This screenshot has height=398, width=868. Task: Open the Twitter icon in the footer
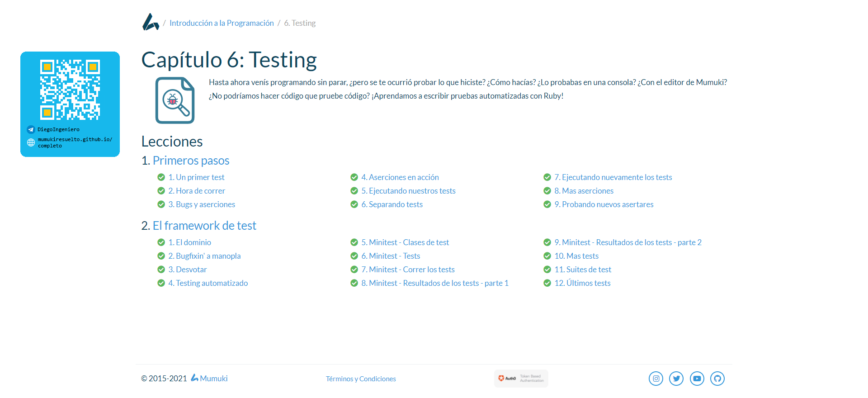pos(676,379)
